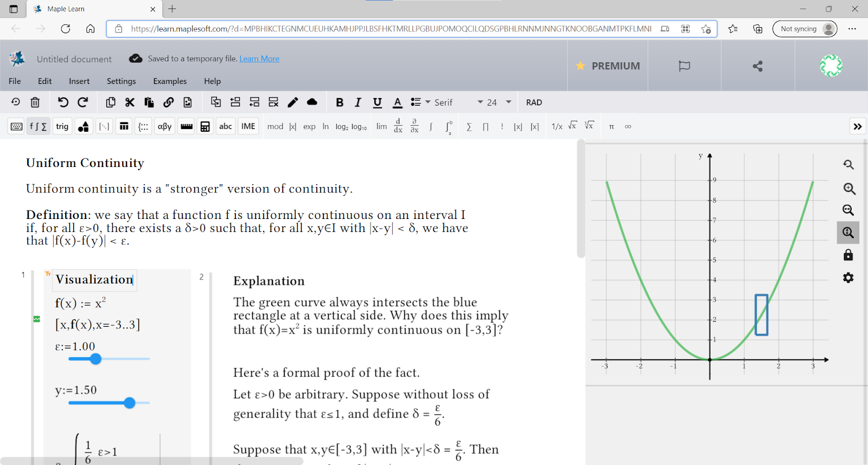Open the File menu
The image size is (868, 465).
15,81
